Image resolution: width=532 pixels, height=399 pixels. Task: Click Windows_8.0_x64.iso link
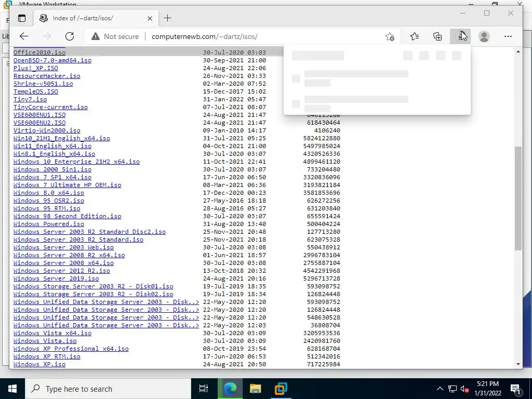coord(48,193)
